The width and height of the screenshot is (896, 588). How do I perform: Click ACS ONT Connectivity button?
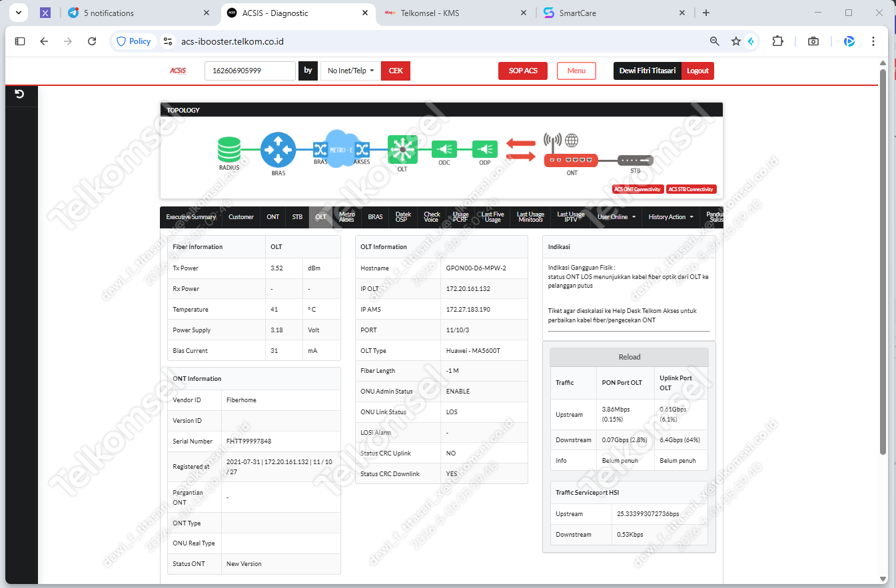coord(638,189)
